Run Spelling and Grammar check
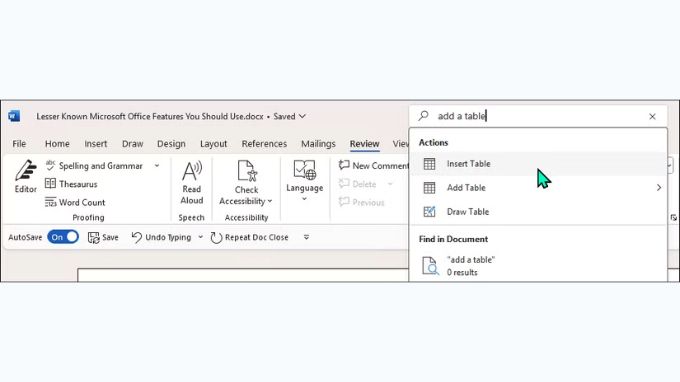This screenshot has width=680, height=382. [94, 166]
